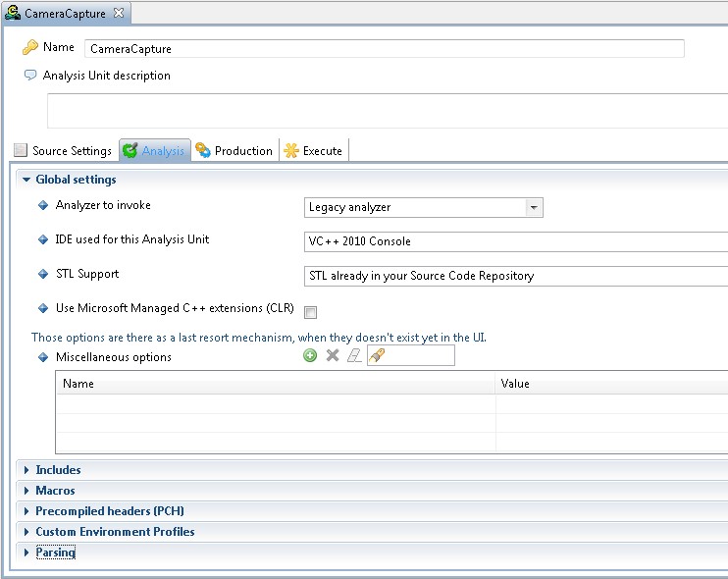Enable Use Microsoft Managed C++ extensions checkbox
This screenshot has width=728, height=579.
310,313
